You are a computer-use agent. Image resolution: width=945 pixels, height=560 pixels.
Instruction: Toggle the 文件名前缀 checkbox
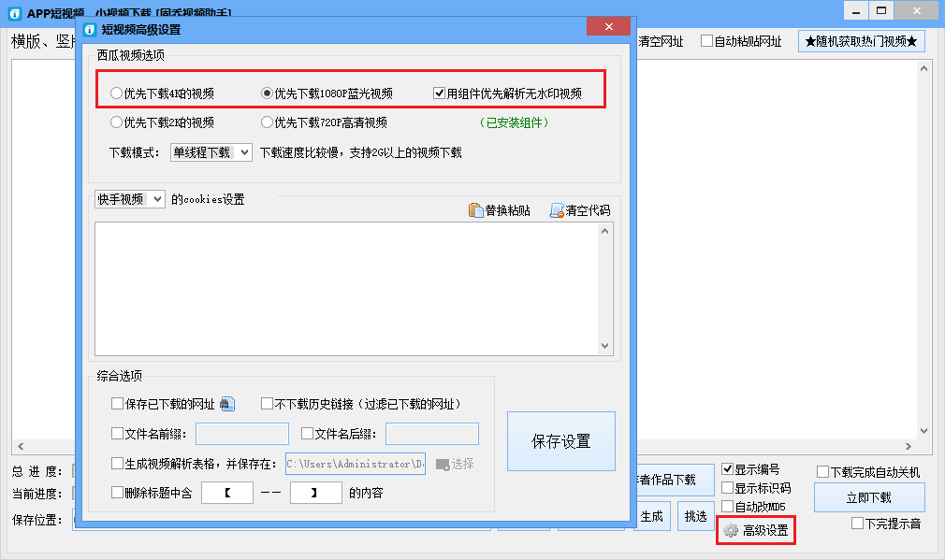(118, 434)
